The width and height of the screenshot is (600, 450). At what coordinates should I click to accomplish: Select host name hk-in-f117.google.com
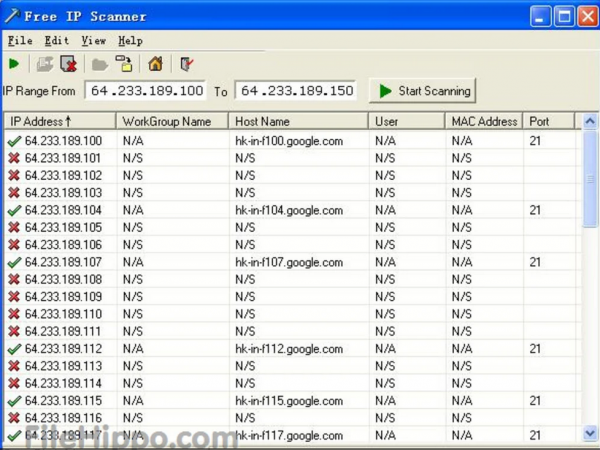pyautogui.click(x=289, y=435)
